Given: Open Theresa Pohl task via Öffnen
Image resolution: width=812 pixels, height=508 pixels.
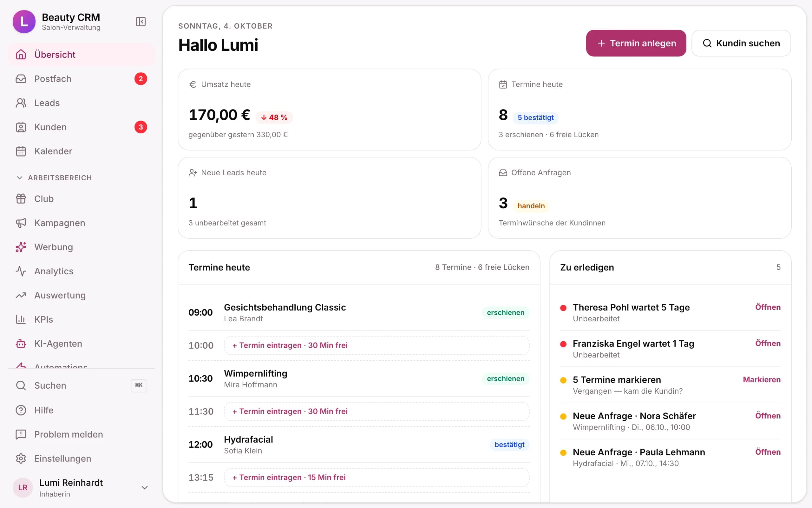Looking at the screenshot, I should click(768, 307).
